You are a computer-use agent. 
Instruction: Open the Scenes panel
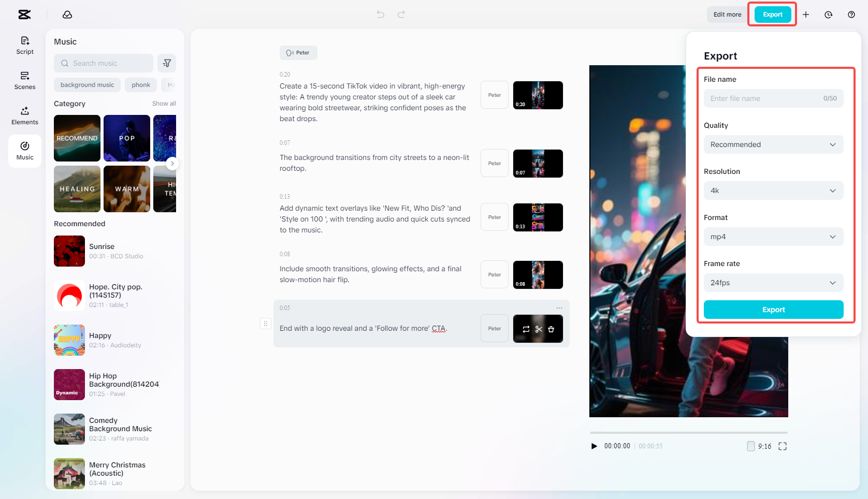(x=24, y=80)
